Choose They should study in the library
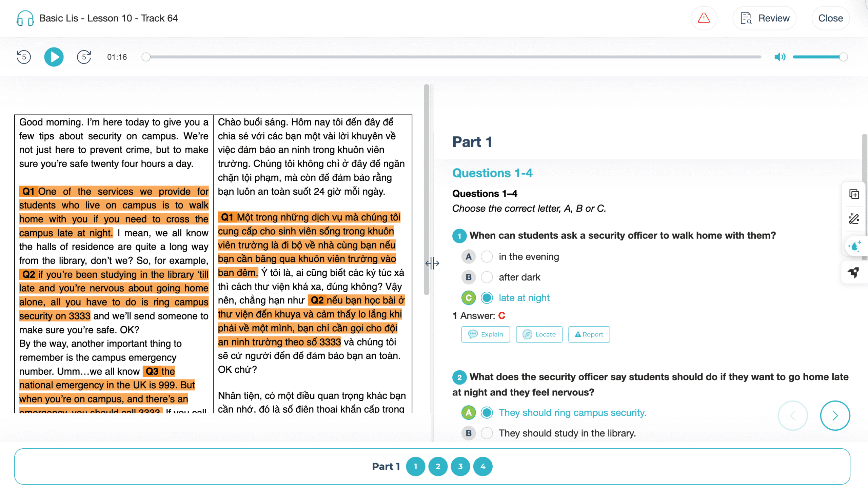 coord(487,433)
